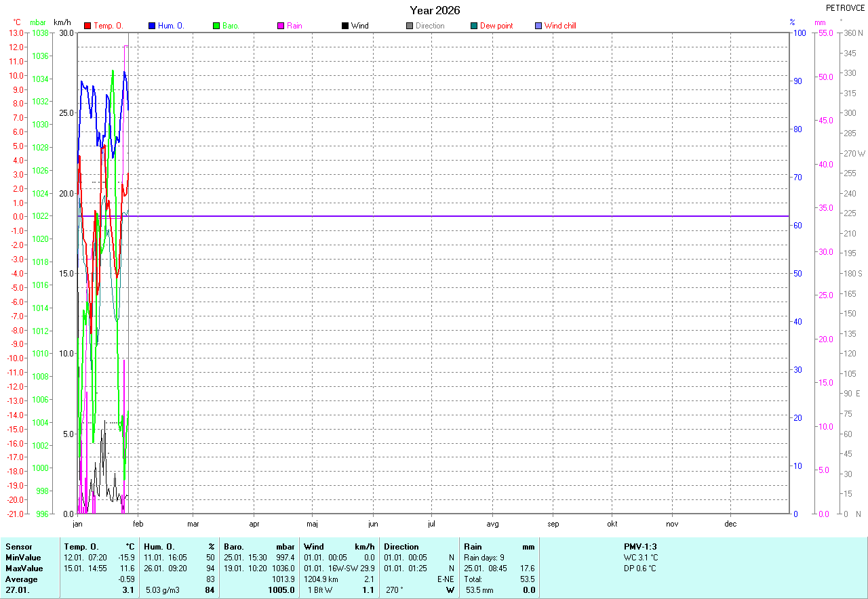This screenshot has height=599, width=868.
Task: Click the feb month marker on the axis
Action: point(138,524)
